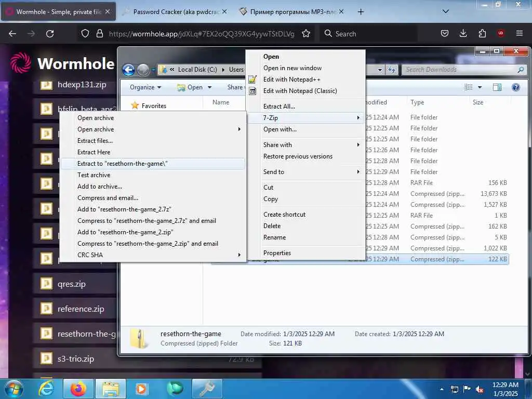Screen dimensions: 532x399
Task: Click the wormhole.app URL address bar
Action: coord(202,34)
